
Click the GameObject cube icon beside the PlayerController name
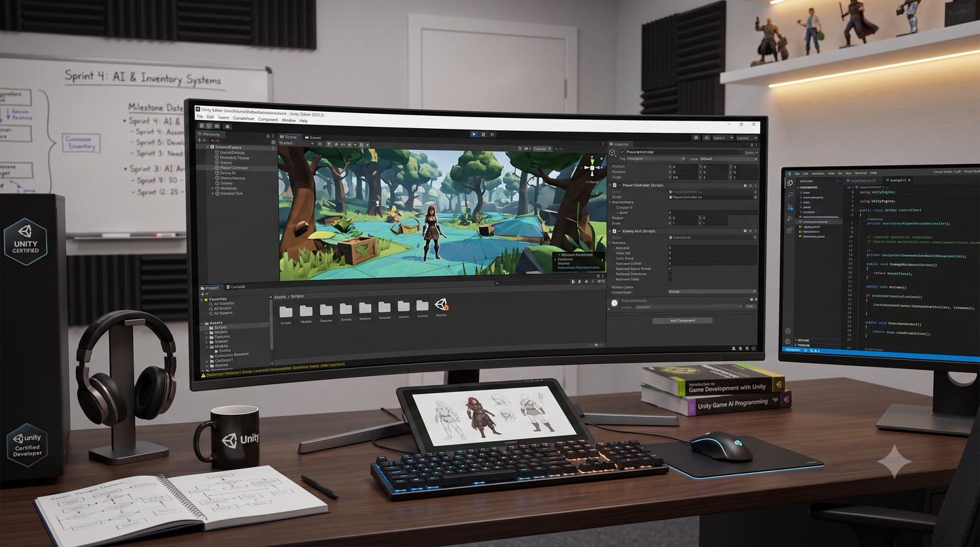pos(612,153)
